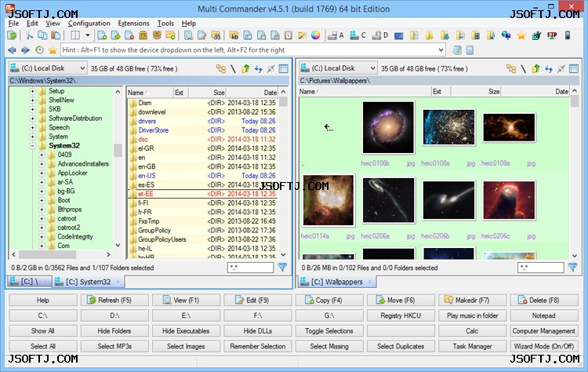Click the FTP connection icon
588x372 pixels.
coord(552,35)
